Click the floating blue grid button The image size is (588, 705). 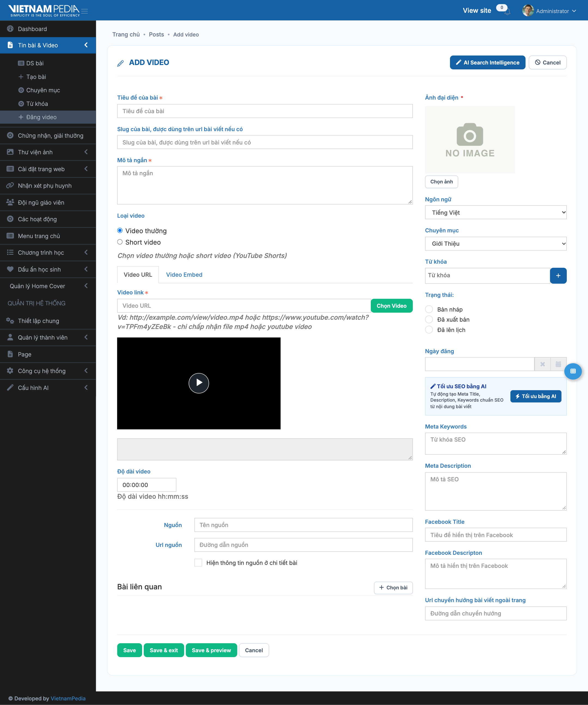pos(573,371)
